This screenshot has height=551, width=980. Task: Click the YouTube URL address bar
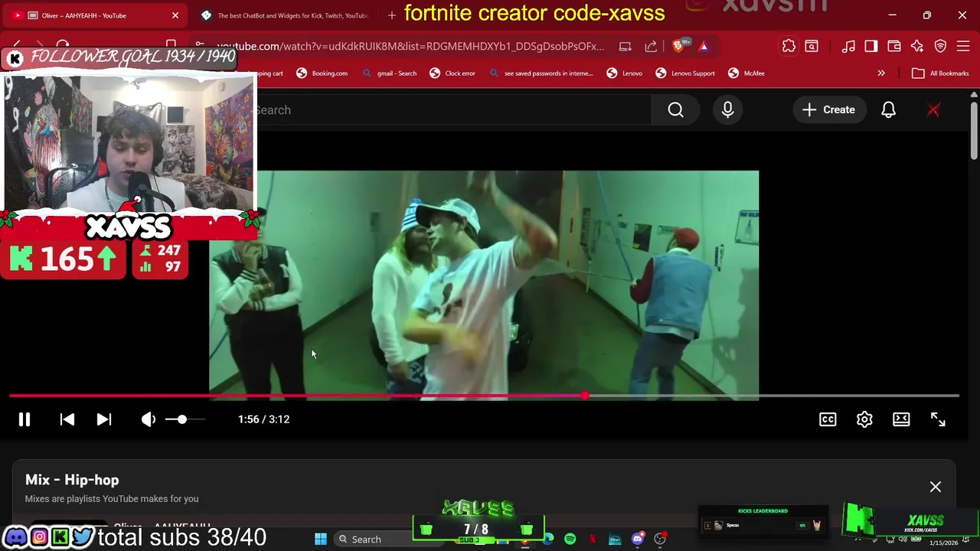410,47
